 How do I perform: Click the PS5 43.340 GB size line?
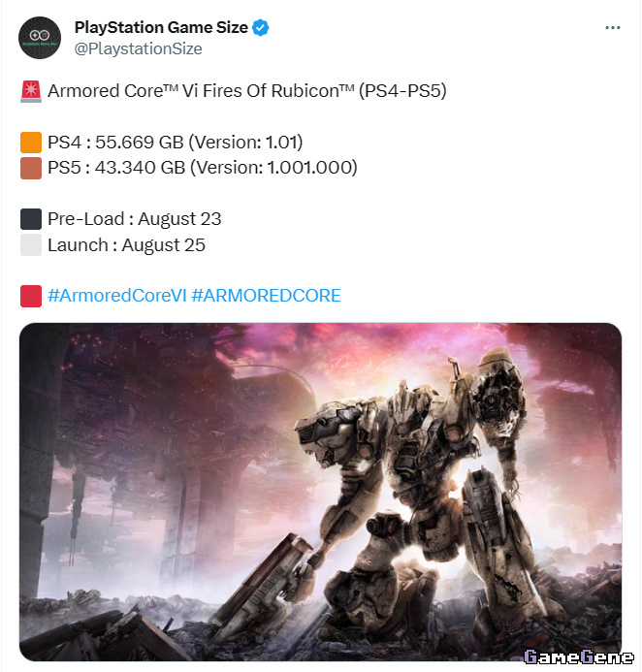203,168
